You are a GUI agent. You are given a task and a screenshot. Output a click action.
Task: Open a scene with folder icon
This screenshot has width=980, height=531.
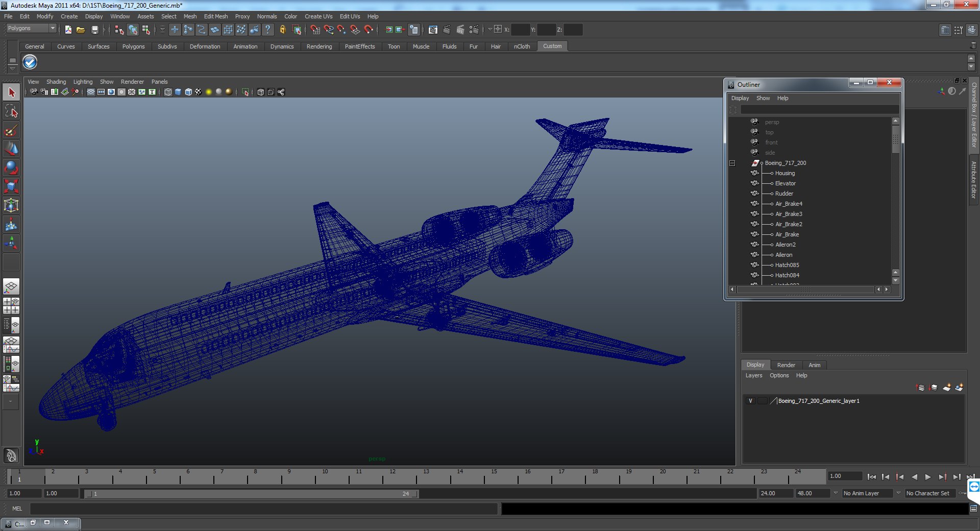81,30
